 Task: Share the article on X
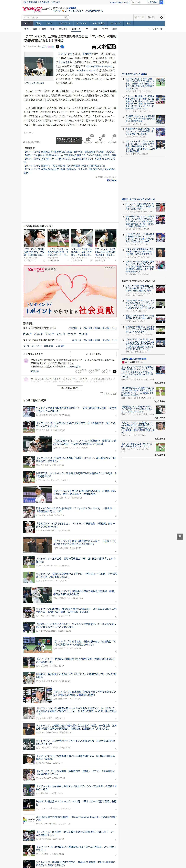[57, 47]
